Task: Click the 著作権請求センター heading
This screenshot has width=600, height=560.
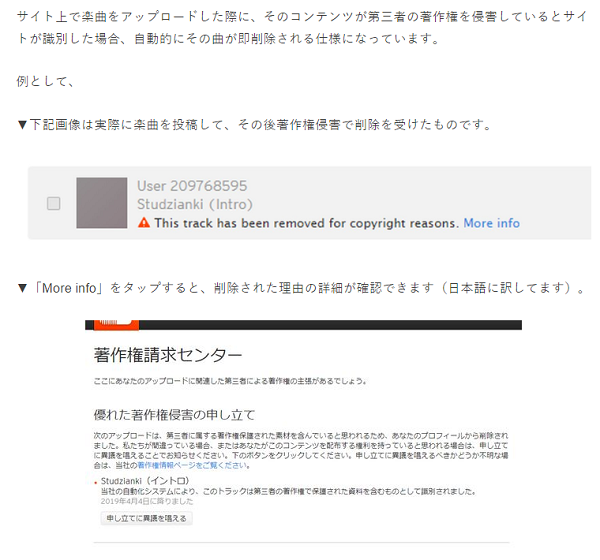Action: 168,354
